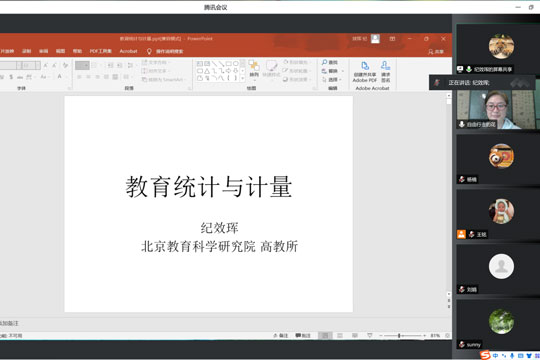Viewport: 540px width, 360px height.
Task: Open the Acrobat ribbon tab
Action: pos(128,51)
